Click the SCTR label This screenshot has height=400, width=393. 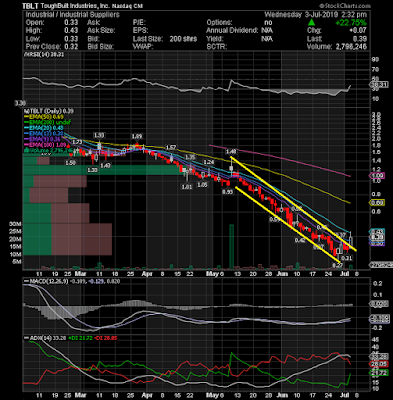(216, 47)
